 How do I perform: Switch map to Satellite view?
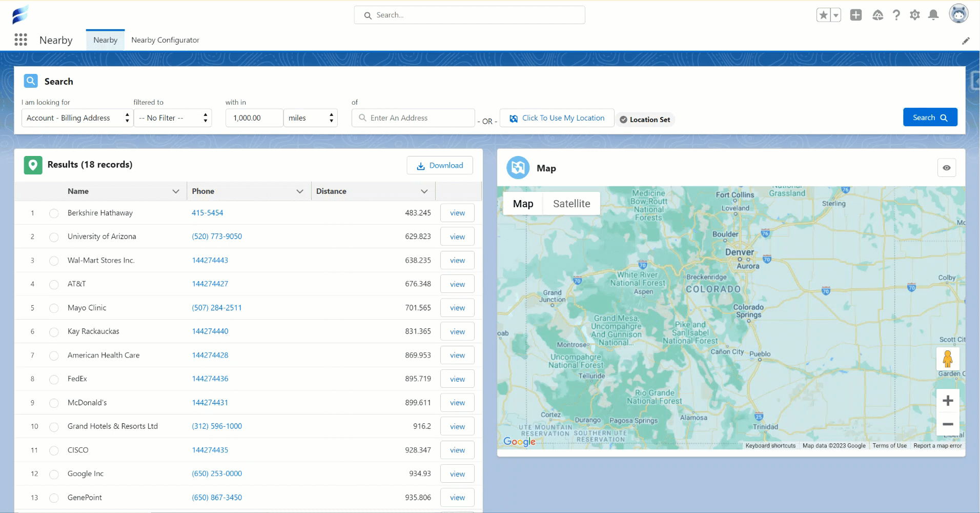coord(571,204)
